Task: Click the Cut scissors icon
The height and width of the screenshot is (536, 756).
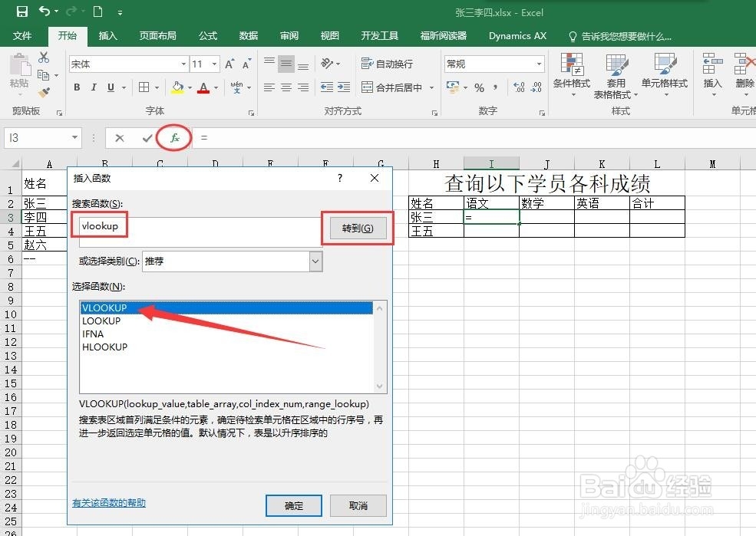Action: (44, 58)
